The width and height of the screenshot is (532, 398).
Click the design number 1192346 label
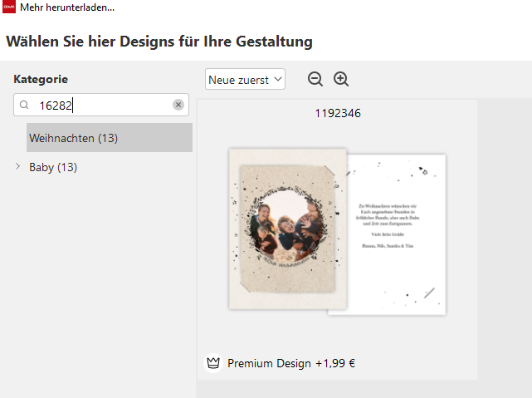pos(338,113)
